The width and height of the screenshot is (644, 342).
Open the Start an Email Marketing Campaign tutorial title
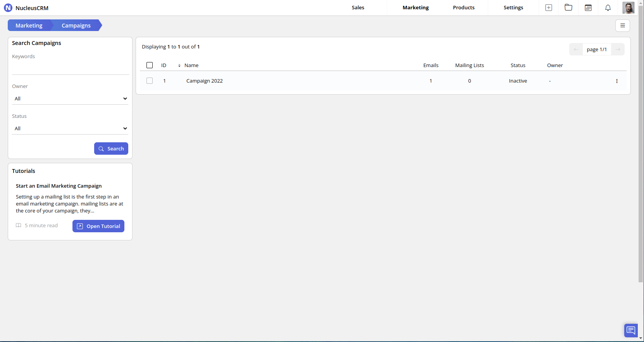(x=59, y=186)
